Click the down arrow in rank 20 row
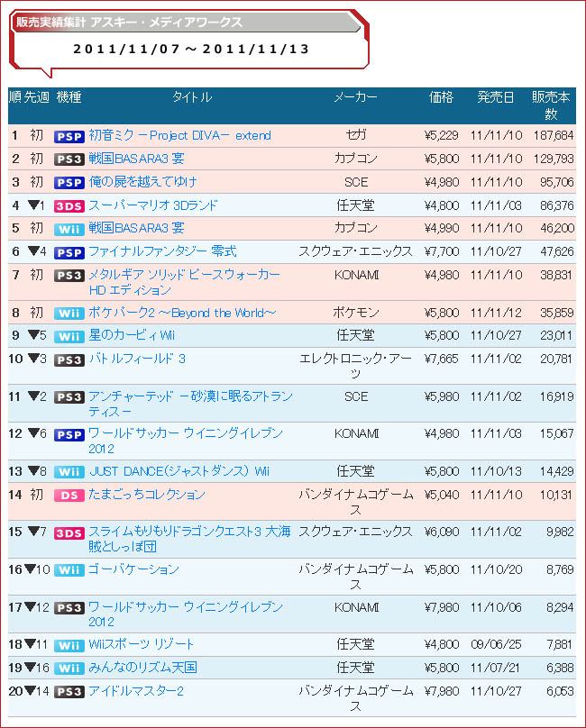 (30, 690)
